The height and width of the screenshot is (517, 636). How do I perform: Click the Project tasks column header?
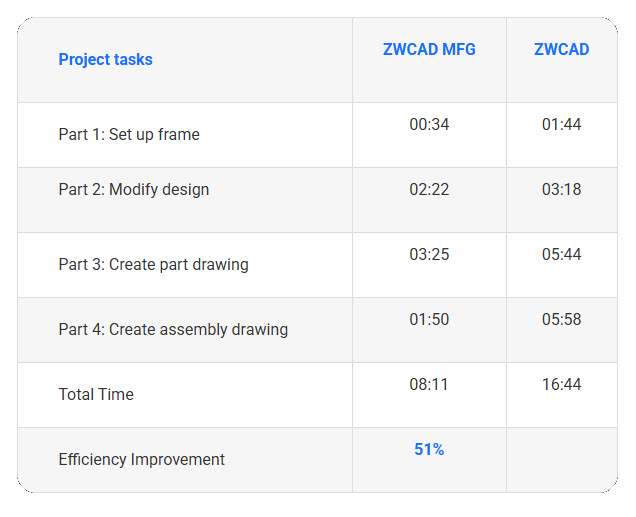(105, 60)
